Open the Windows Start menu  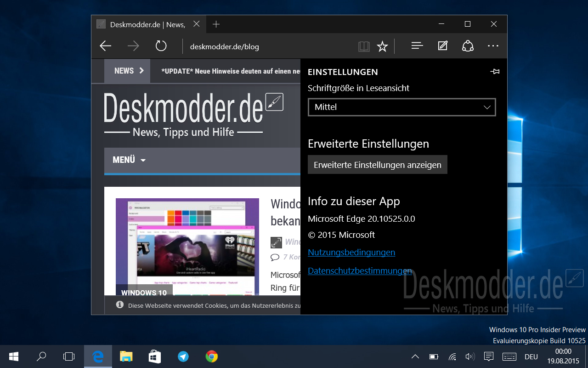coord(14,356)
